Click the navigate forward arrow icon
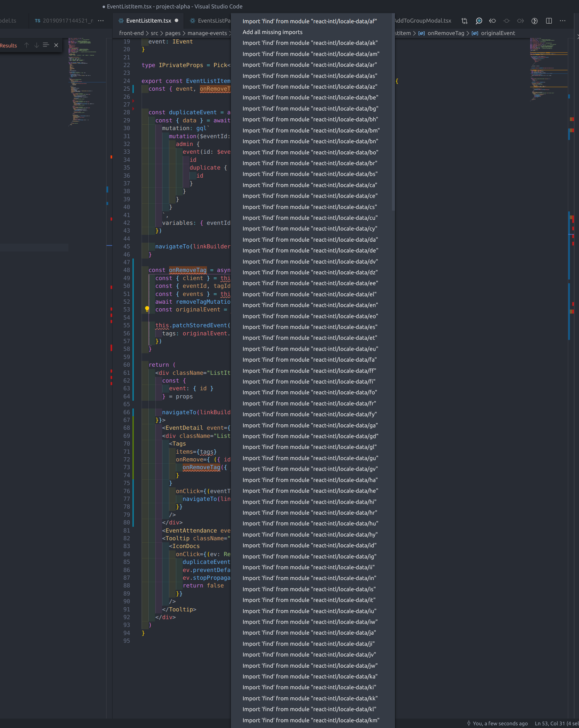Viewport: 579px width, 728px height. click(520, 21)
